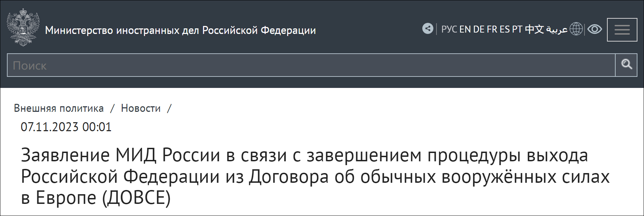Click the magnifying glass search button
Image resolution: width=644 pixels, height=216 pixels.
(x=626, y=65)
